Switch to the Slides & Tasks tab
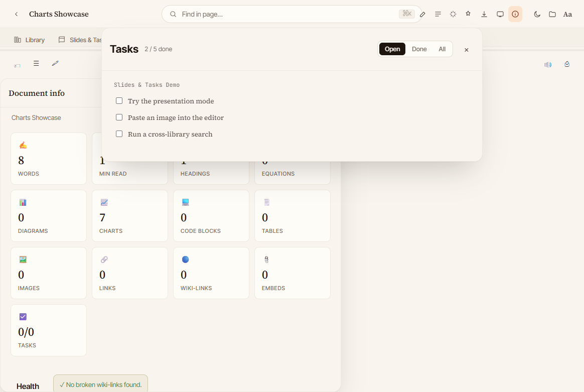 [80, 40]
